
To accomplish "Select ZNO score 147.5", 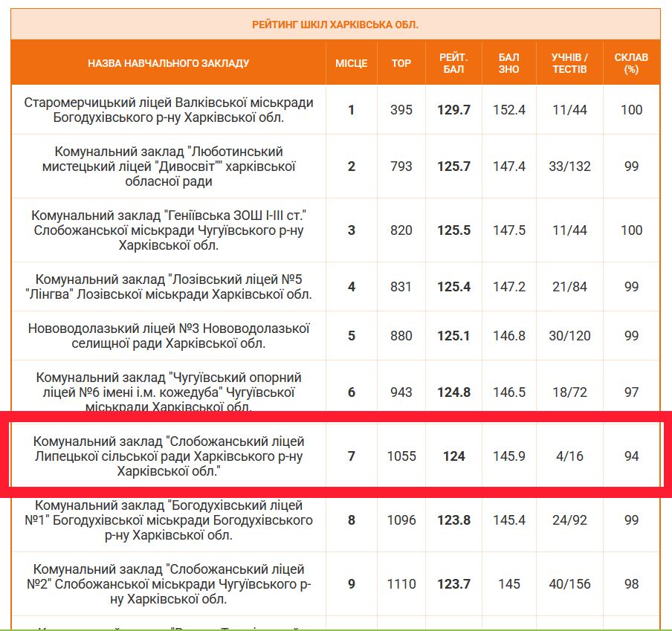I will 508,230.
